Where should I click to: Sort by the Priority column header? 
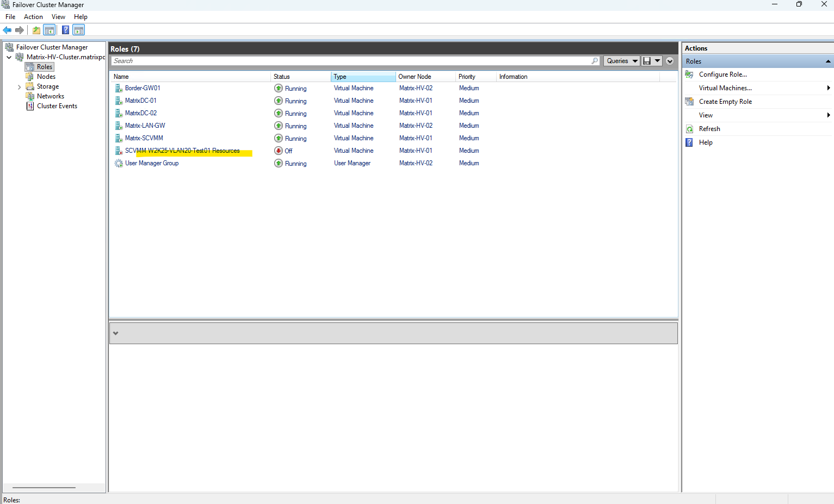pyautogui.click(x=476, y=77)
